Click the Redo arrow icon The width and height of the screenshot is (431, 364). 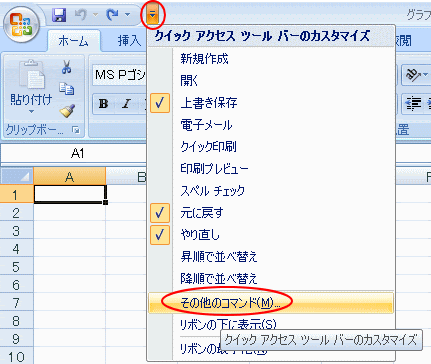pyautogui.click(x=112, y=15)
